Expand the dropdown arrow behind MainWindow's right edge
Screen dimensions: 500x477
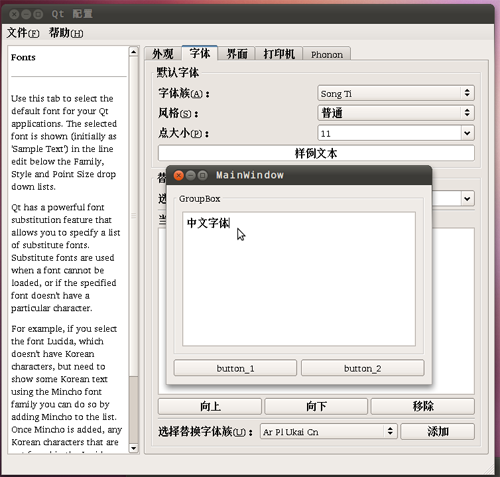pos(467,199)
